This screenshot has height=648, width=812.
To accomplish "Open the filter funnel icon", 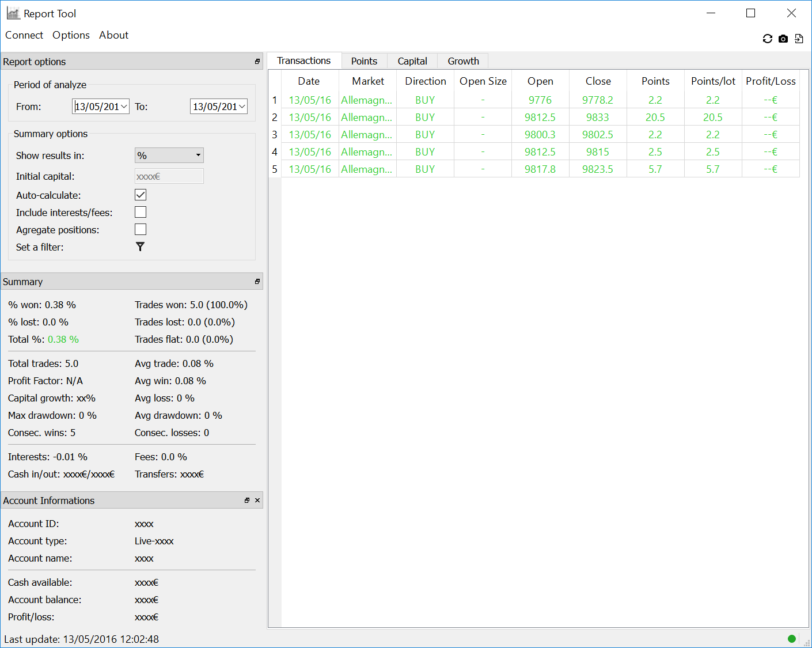I will pos(140,247).
